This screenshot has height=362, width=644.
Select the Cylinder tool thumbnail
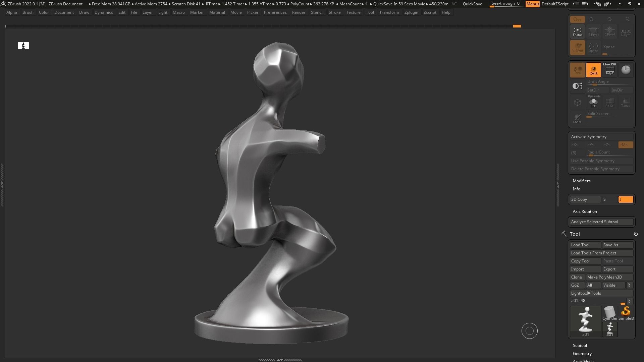click(609, 313)
